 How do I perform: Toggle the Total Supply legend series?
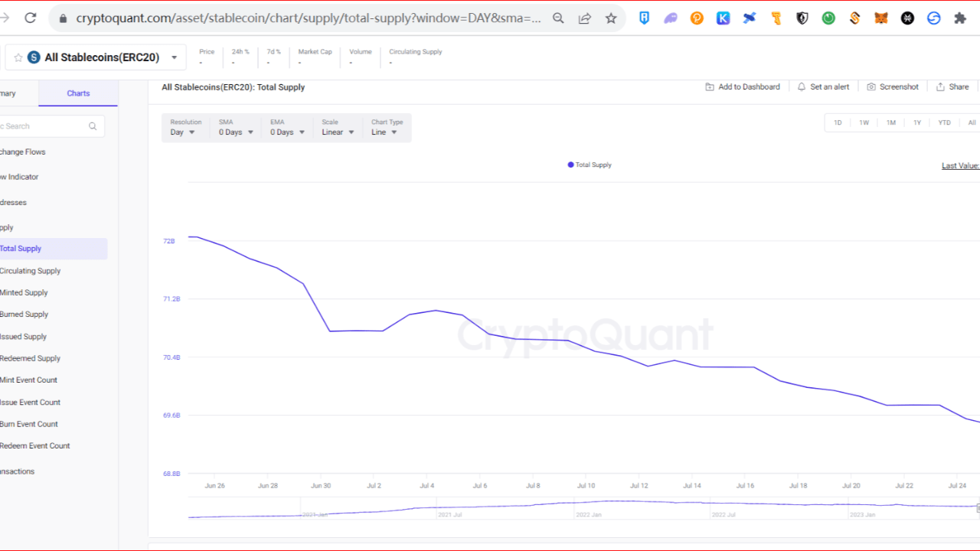point(590,165)
